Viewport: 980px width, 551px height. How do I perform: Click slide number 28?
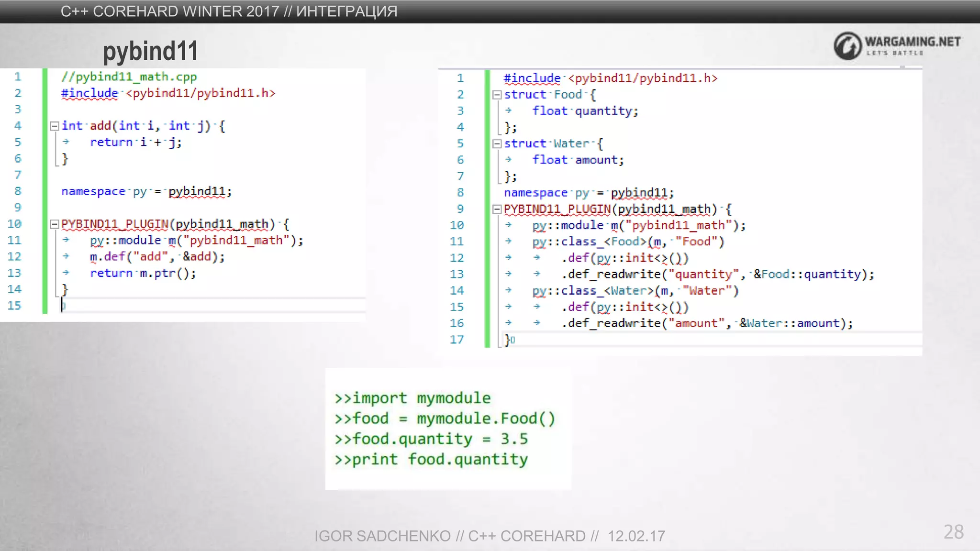click(954, 532)
